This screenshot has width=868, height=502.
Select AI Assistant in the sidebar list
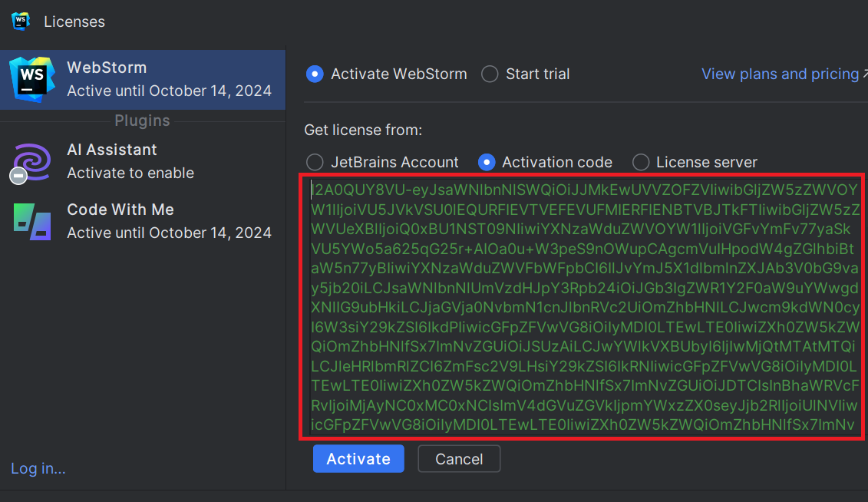point(142,160)
